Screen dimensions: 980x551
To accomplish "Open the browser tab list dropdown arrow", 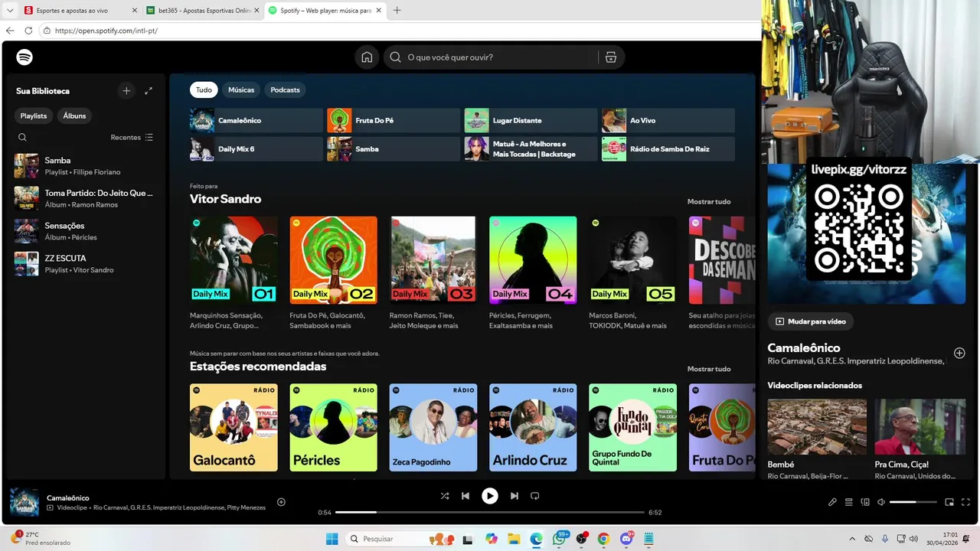I will (10, 11).
